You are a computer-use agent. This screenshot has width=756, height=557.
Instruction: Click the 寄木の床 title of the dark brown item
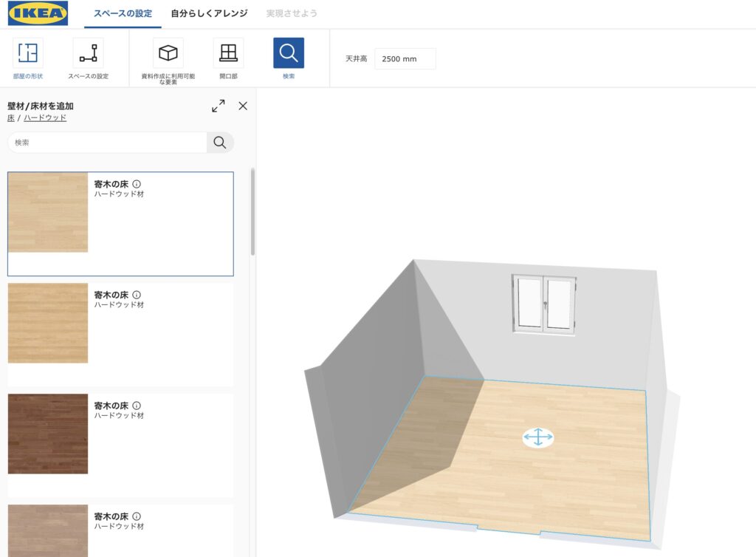pos(111,406)
